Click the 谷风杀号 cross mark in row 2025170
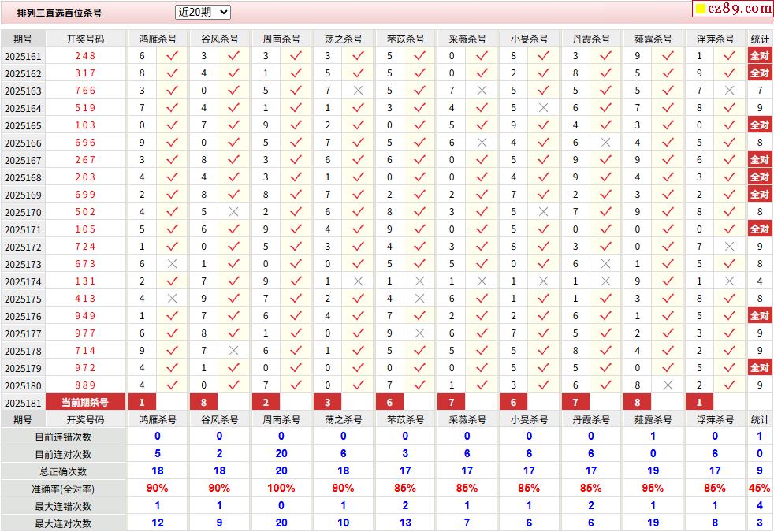The width and height of the screenshot is (774, 532). (234, 212)
